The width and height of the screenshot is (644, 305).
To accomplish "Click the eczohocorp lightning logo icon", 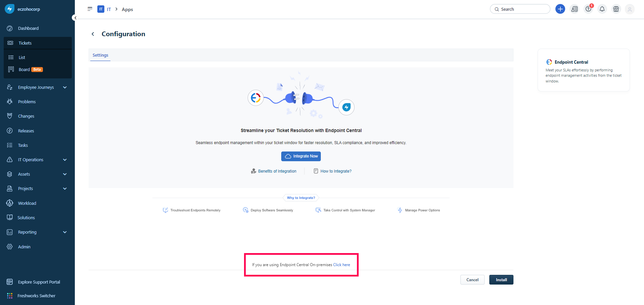I will coord(9,9).
